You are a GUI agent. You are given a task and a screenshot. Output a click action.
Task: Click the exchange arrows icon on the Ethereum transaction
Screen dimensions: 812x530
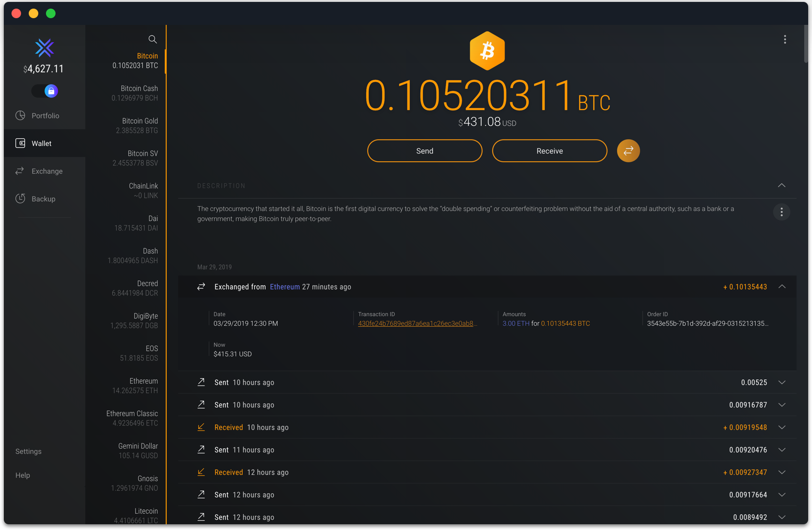pos(201,287)
